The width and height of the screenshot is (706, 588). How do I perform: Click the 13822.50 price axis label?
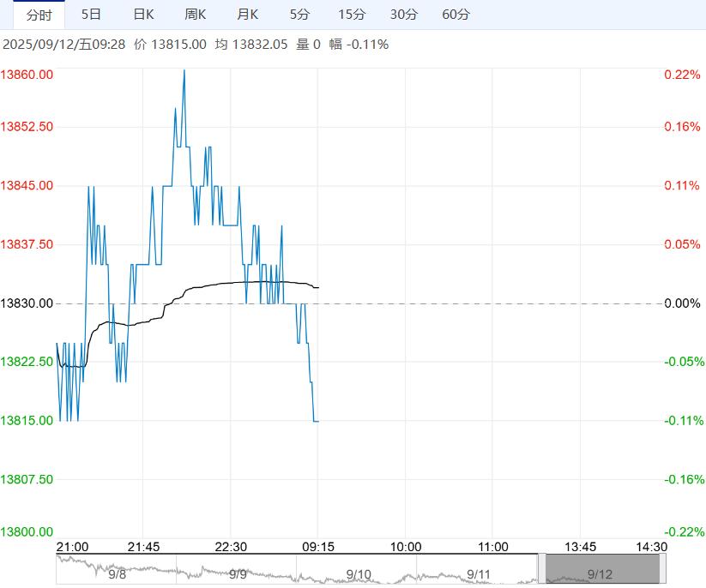[27, 362]
